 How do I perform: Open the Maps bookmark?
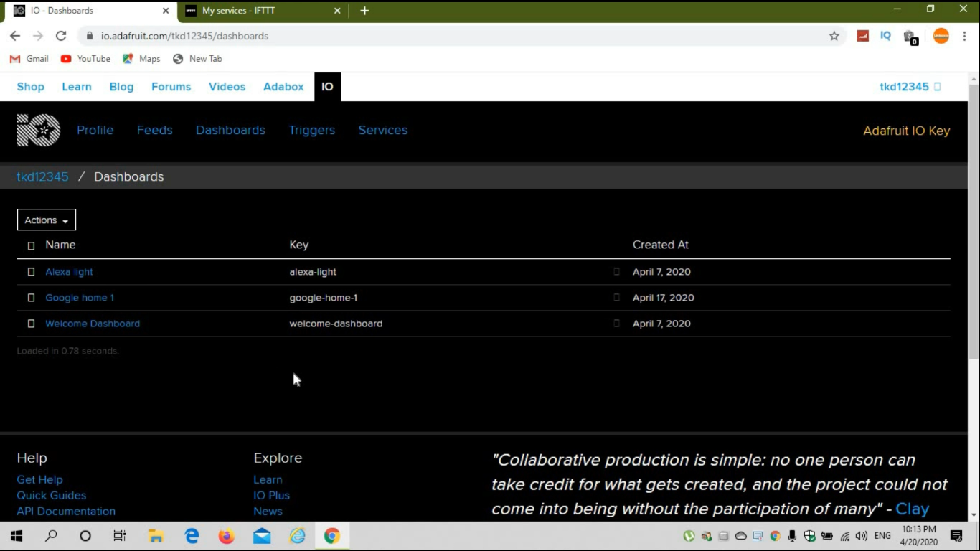[142, 59]
